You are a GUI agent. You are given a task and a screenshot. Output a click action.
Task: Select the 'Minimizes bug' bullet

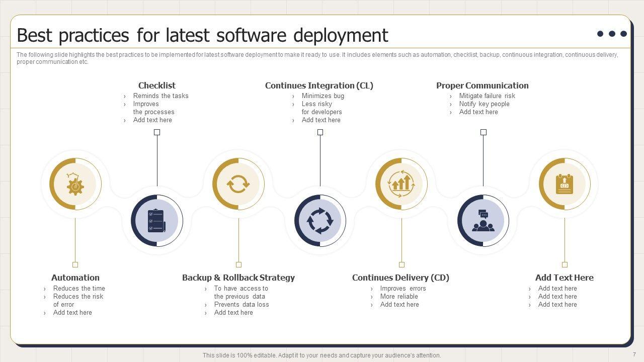tap(323, 96)
